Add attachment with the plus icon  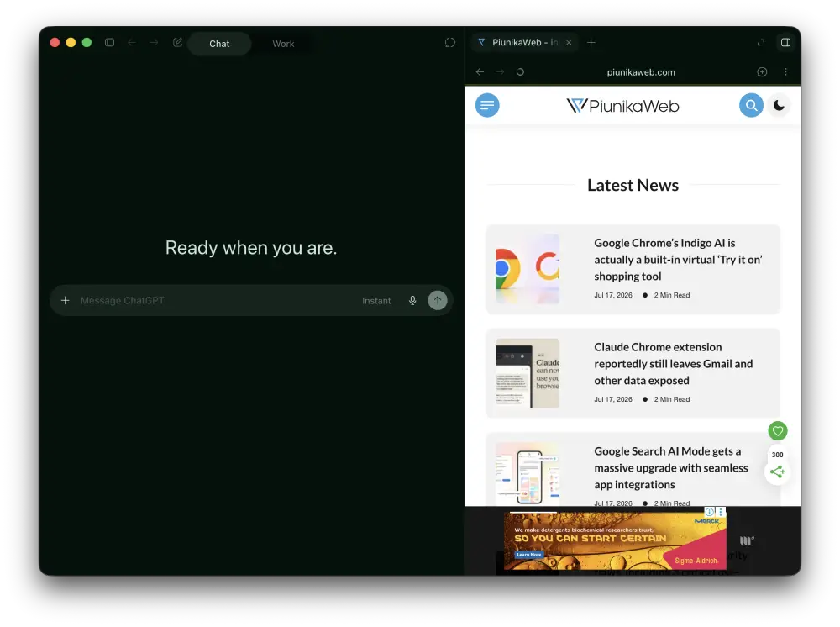(x=65, y=300)
